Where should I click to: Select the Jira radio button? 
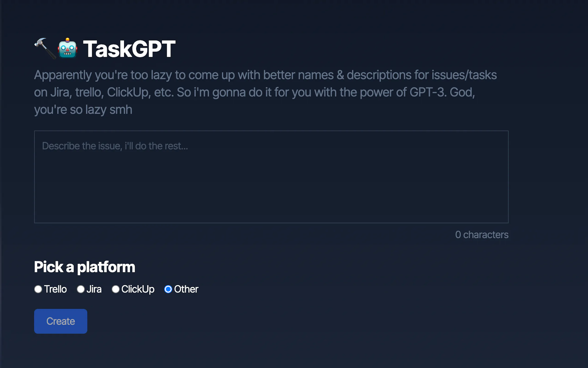pos(81,289)
